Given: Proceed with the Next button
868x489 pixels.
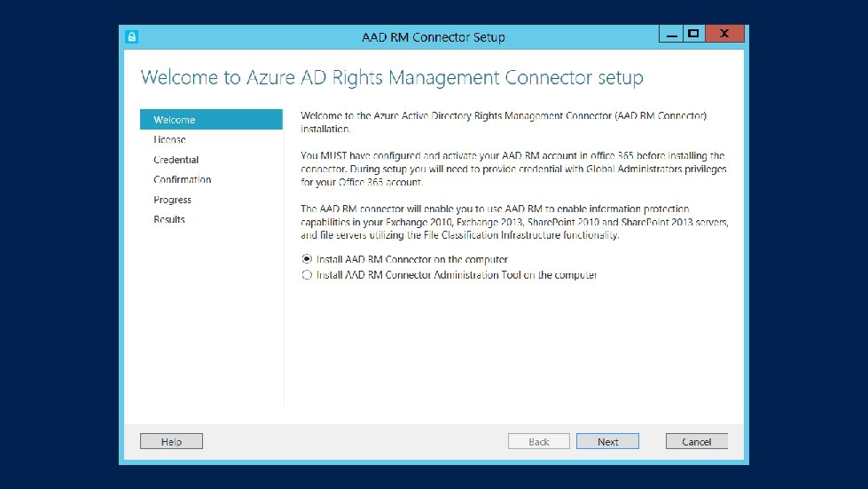Looking at the screenshot, I should pyautogui.click(x=607, y=441).
